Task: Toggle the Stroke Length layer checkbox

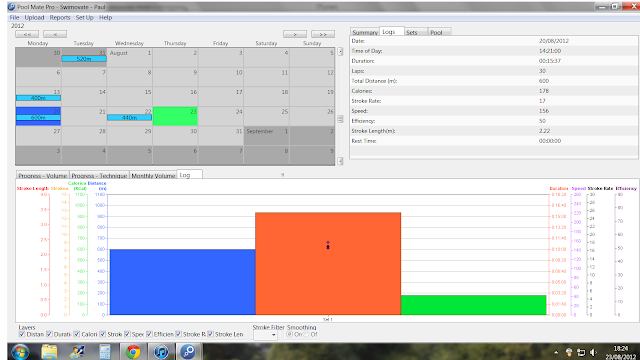Action: [x=211, y=334]
